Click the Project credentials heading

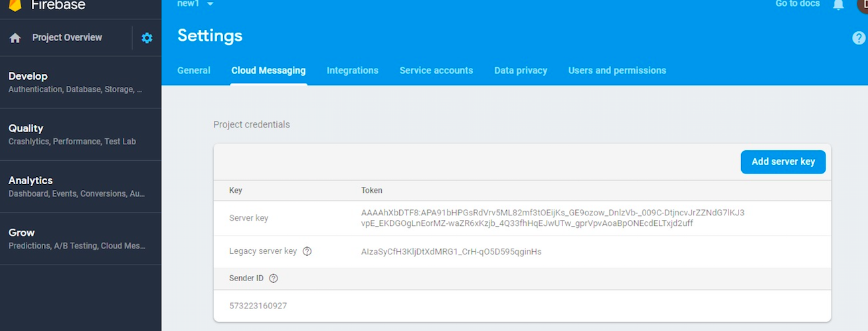[x=252, y=124]
